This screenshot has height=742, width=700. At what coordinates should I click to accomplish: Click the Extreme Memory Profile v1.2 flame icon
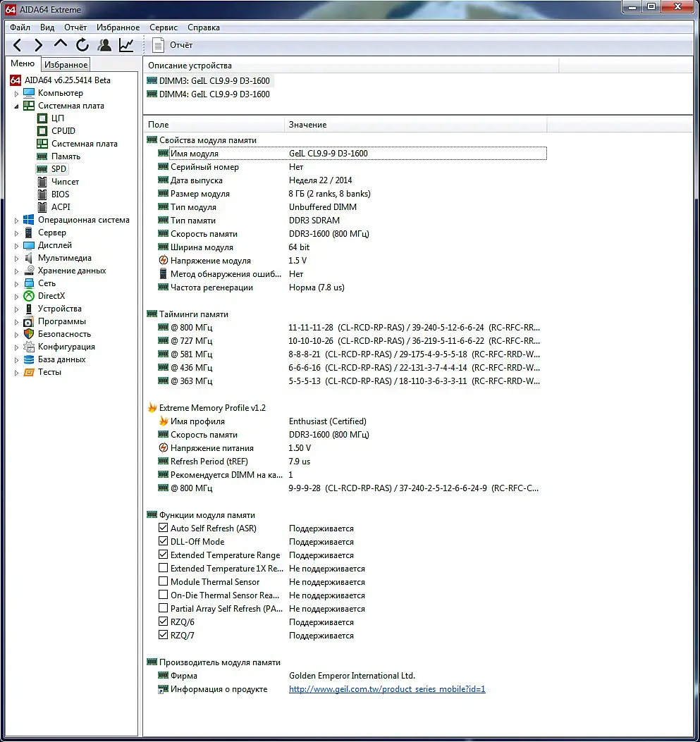(152, 407)
